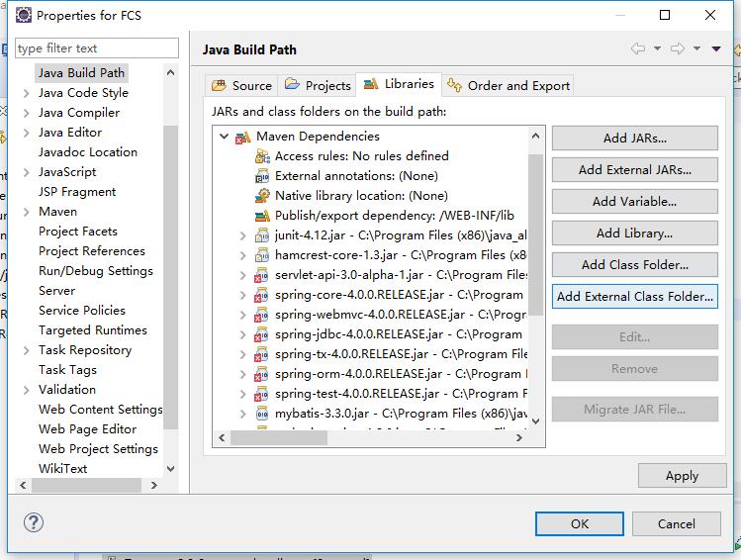This screenshot has width=741, height=560.
Task: Click the hamcrest-core-1.3.jar jar icon
Action: point(262,255)
